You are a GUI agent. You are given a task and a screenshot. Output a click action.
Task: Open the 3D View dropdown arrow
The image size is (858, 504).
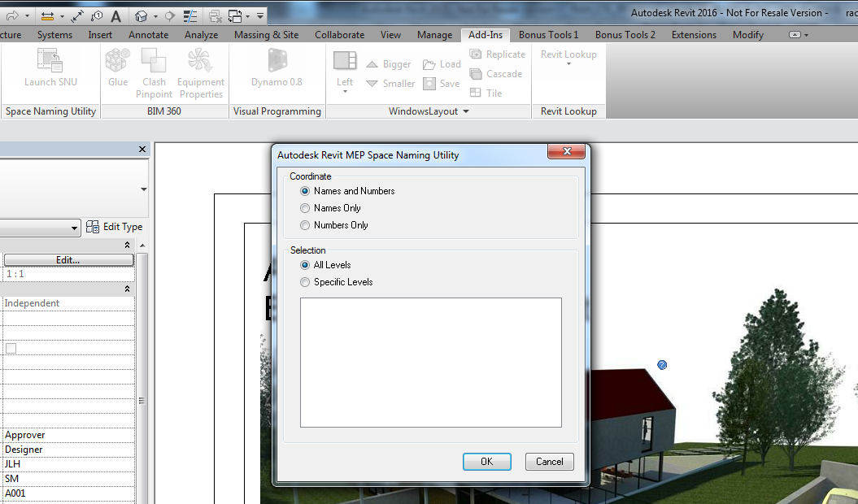pos(155,16)
